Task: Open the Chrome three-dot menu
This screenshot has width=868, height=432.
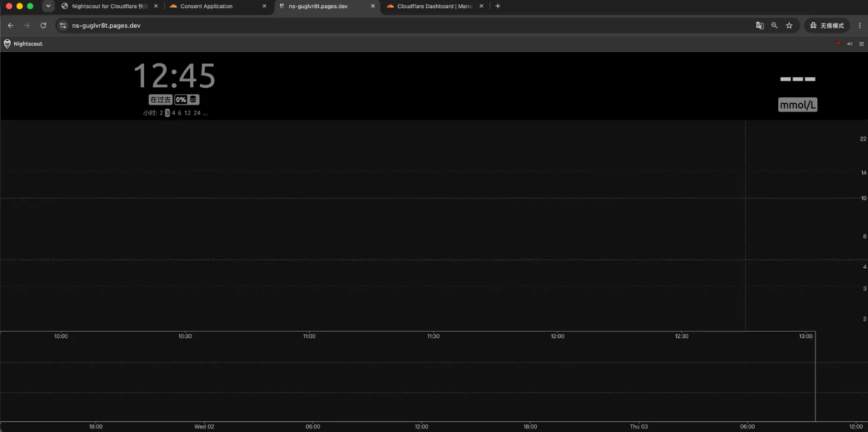Action: 860,25
